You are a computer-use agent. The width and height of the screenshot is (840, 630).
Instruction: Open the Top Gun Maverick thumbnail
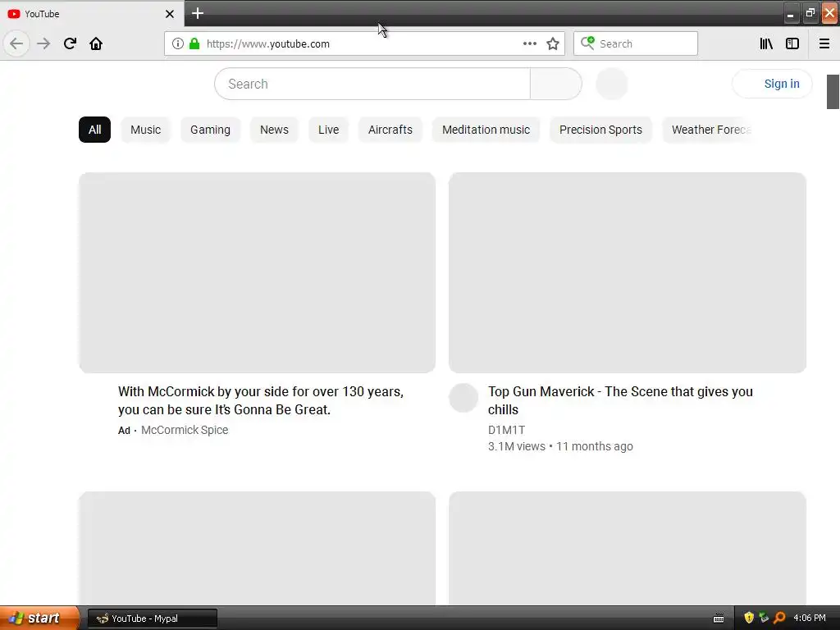pos(628,272)
